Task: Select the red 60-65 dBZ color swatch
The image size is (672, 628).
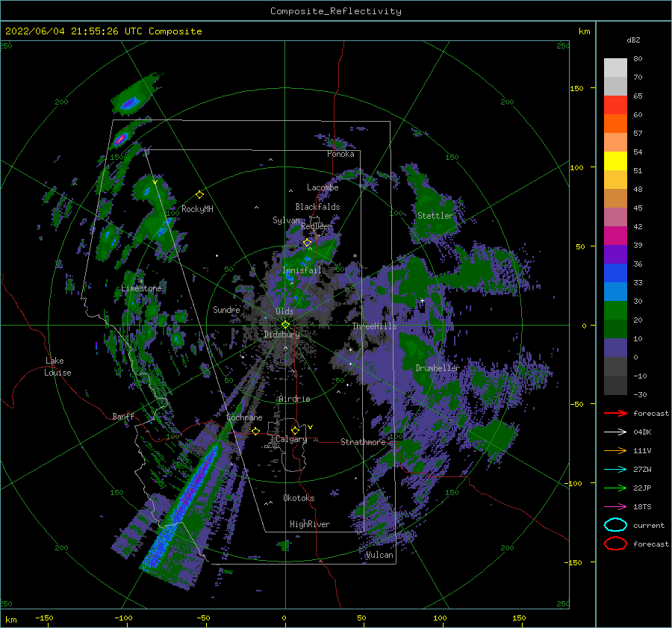Action: coord(615,105)
